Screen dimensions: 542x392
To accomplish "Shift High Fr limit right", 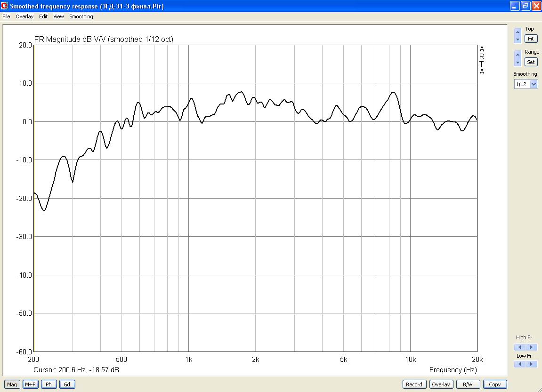I will 531,347.
